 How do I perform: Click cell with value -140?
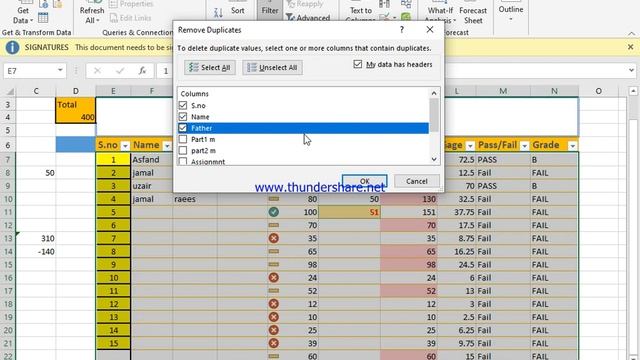click(36, 251)
